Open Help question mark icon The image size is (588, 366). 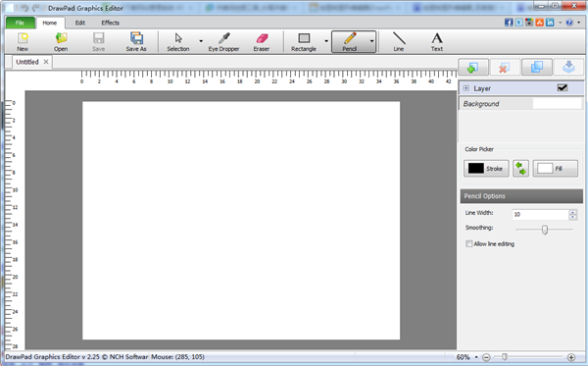(x=569, y=23)
